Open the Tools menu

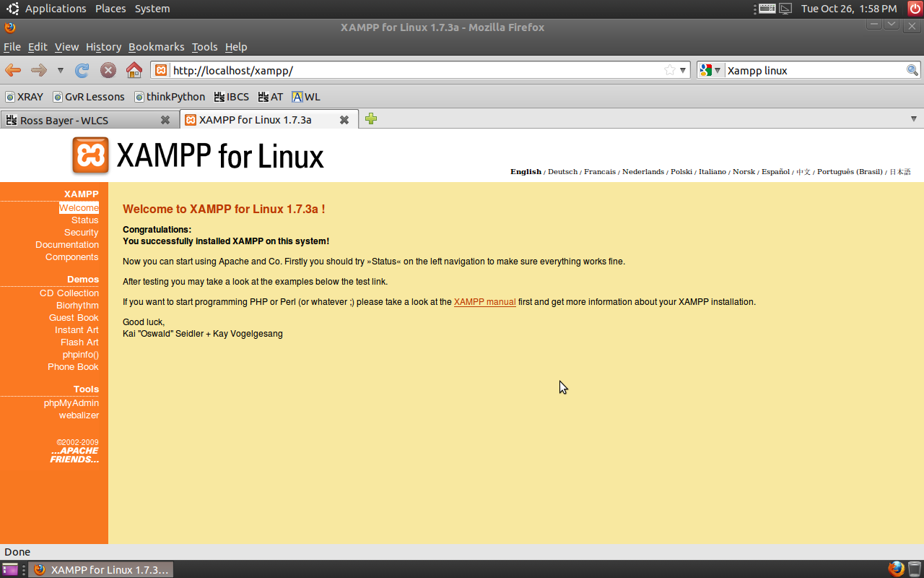204,47
